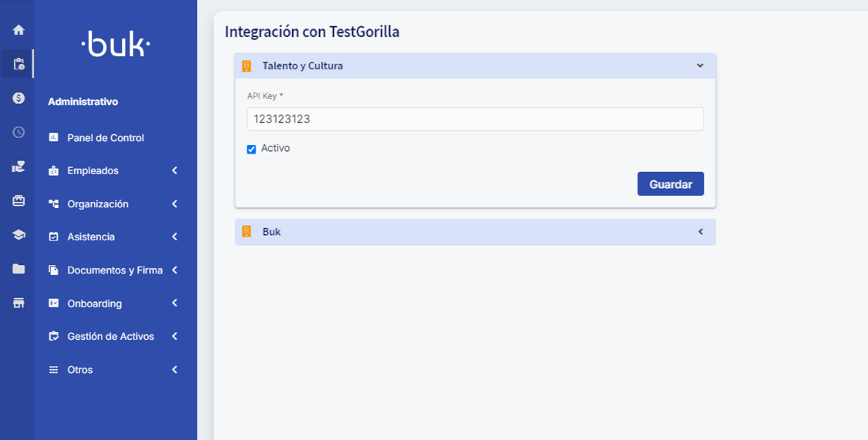Expand the Empleados submenu
This screenshot has height=440, width=868.
coord(174,170)
